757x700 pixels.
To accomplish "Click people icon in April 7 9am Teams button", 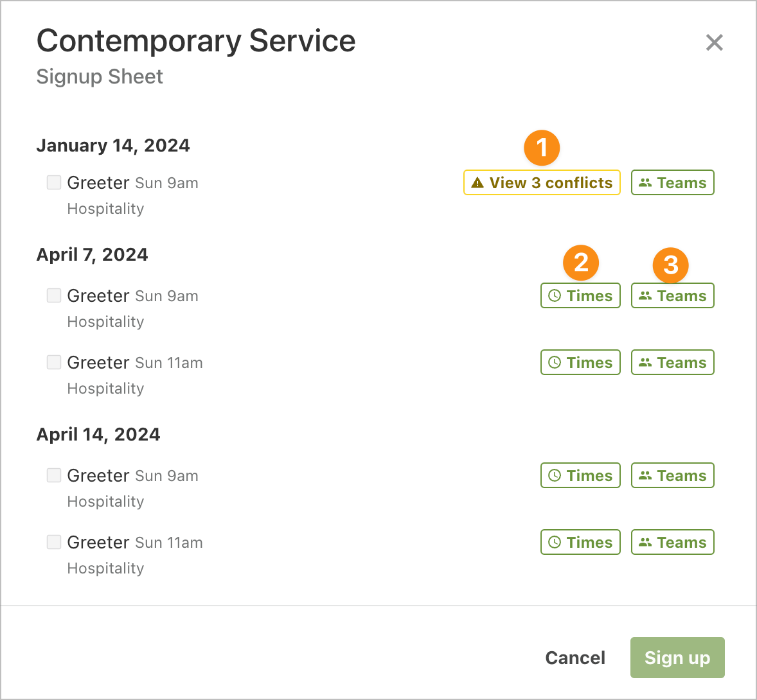I will tap(645, 295).
